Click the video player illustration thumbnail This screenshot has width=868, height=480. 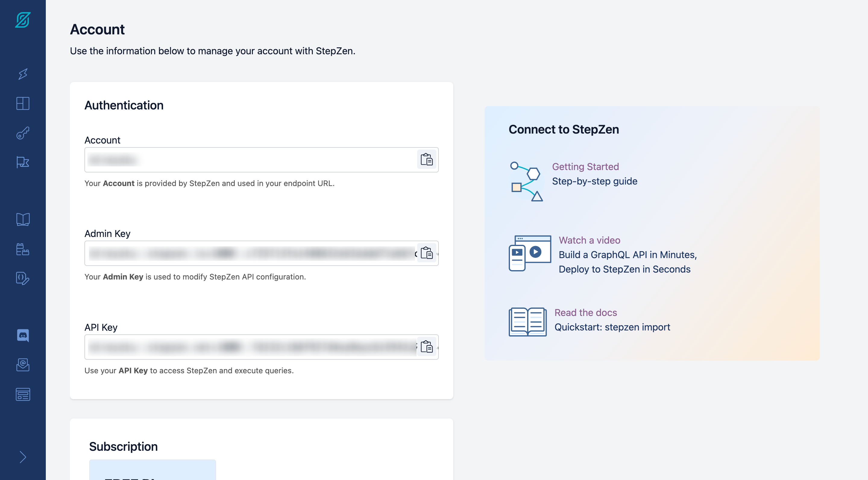click(530, 253)
